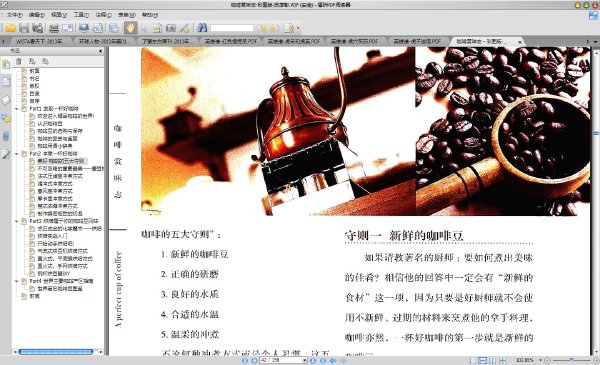
Task: Click the Print icon in toolbar
Action: click(54, 28)
